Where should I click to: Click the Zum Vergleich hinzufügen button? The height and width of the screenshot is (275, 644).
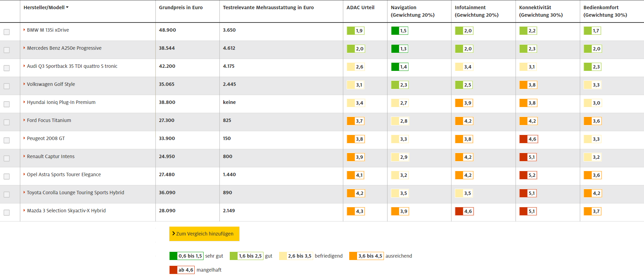(x=204, y=234)
